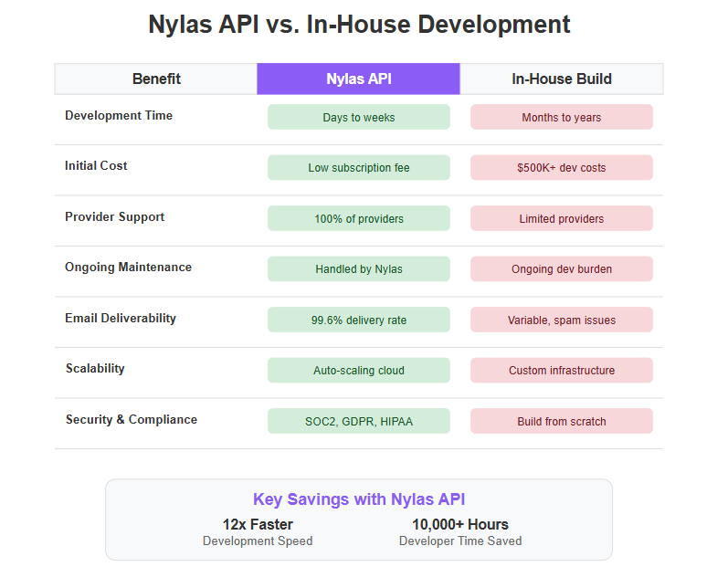Click the 'Variable, spam issues' cell
Screen dimensions: 728x588
[562, 320]
